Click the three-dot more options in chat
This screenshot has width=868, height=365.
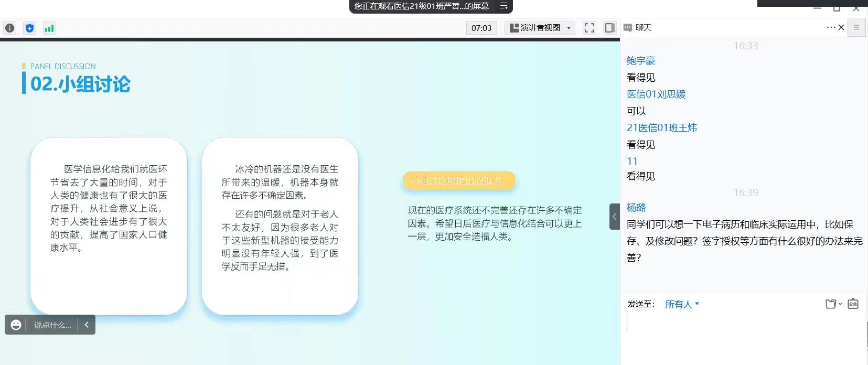point(831,27)
